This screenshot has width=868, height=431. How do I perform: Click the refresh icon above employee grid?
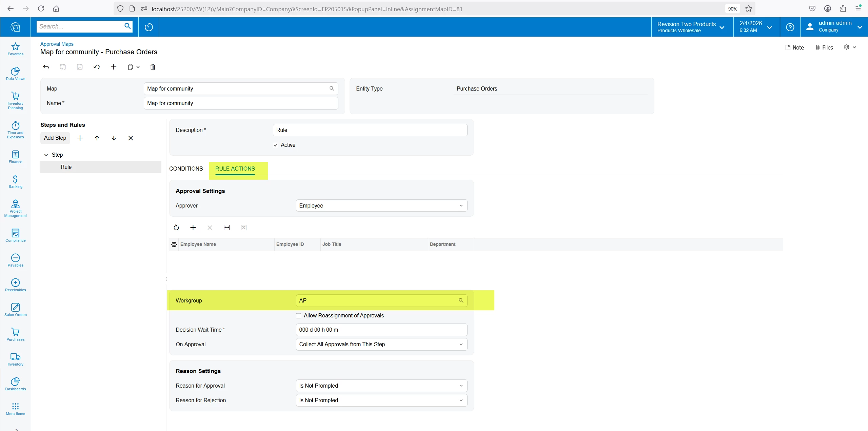[176, 228]
